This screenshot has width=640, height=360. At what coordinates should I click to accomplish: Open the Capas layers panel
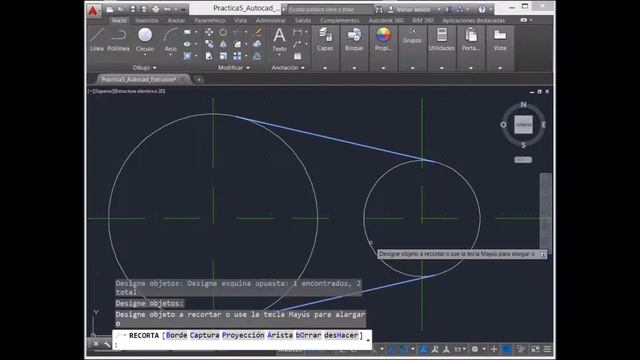coord(325,40)
